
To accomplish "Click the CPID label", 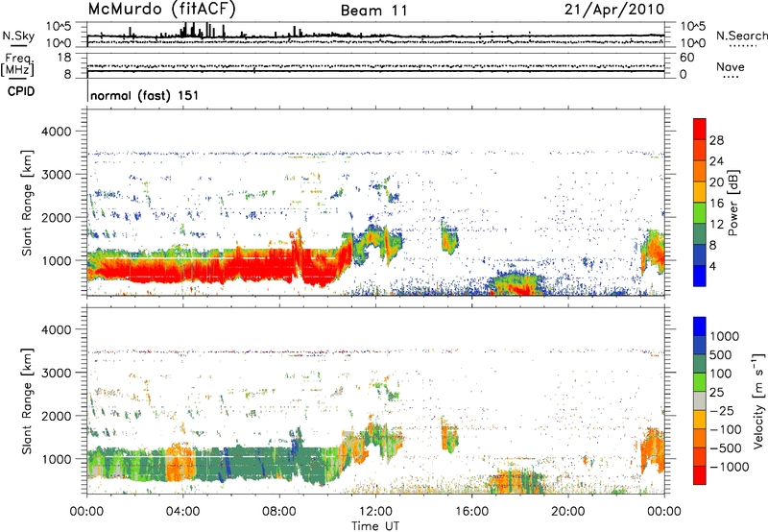I will [x=21, y=91].
